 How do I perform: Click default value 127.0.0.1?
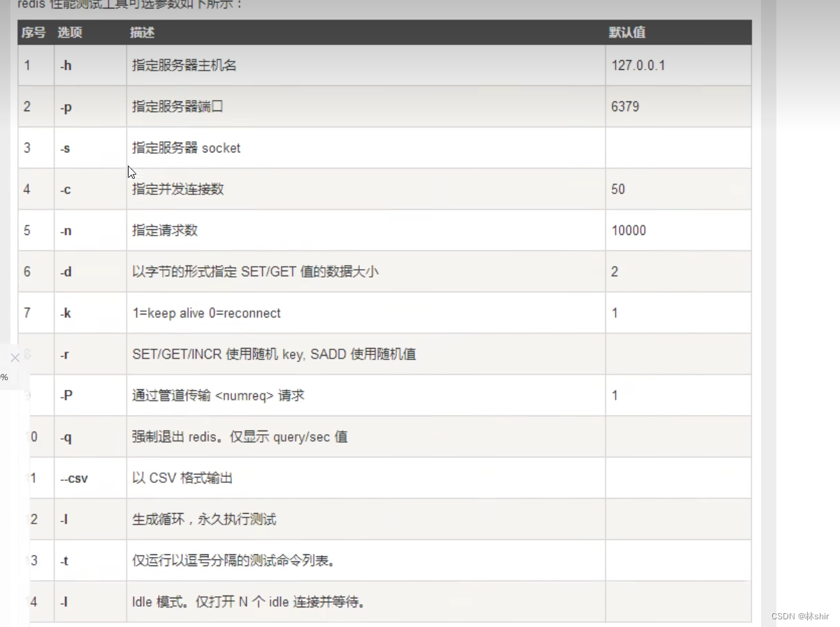[x=638, y=66]
